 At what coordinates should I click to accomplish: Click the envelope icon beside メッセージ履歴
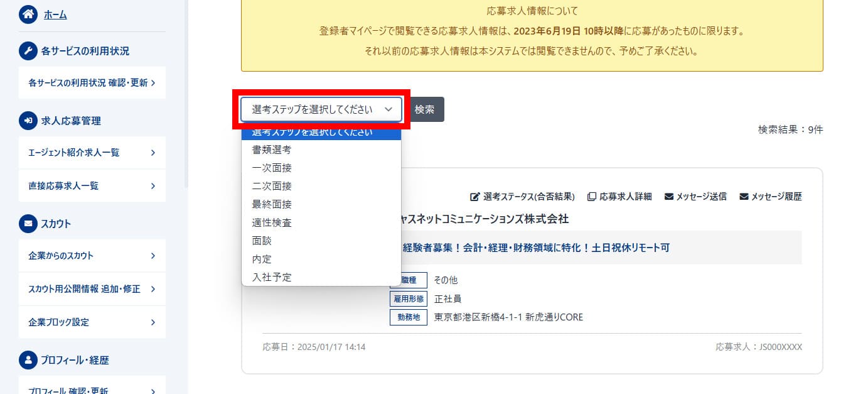[x=744, y=197]
